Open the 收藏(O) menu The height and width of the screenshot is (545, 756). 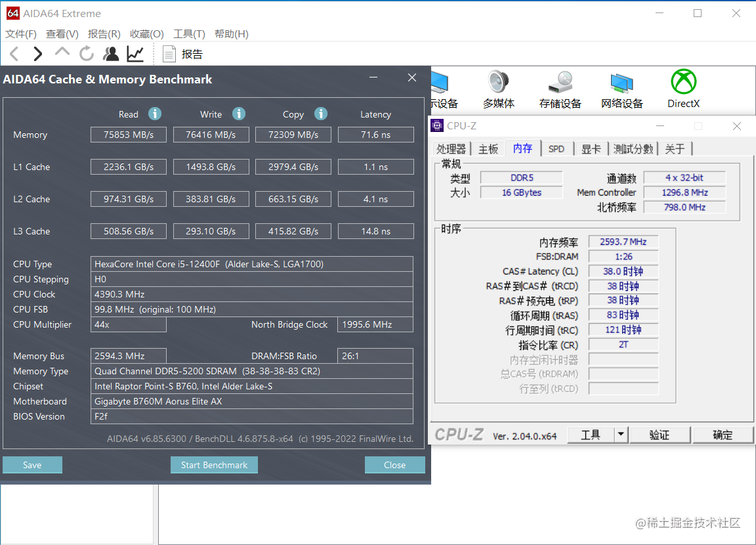coord(146,33)
